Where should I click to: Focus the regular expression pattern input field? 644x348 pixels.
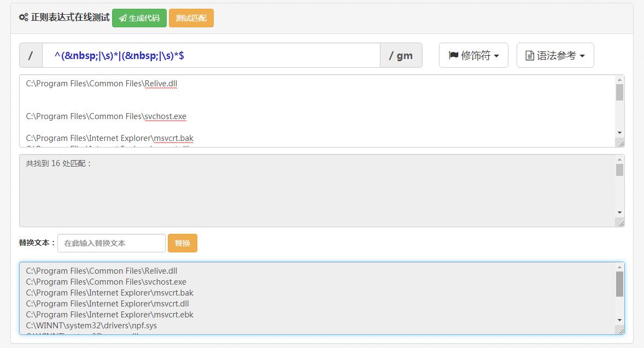tap(211, 55)
